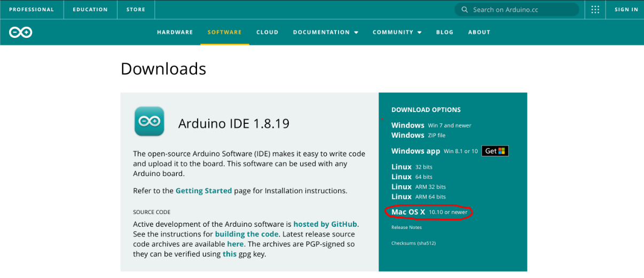Viewport: 644px width, 278px height.
Task: Click SIGN IN
Action: pyautogui.click(x=626, y=10)
